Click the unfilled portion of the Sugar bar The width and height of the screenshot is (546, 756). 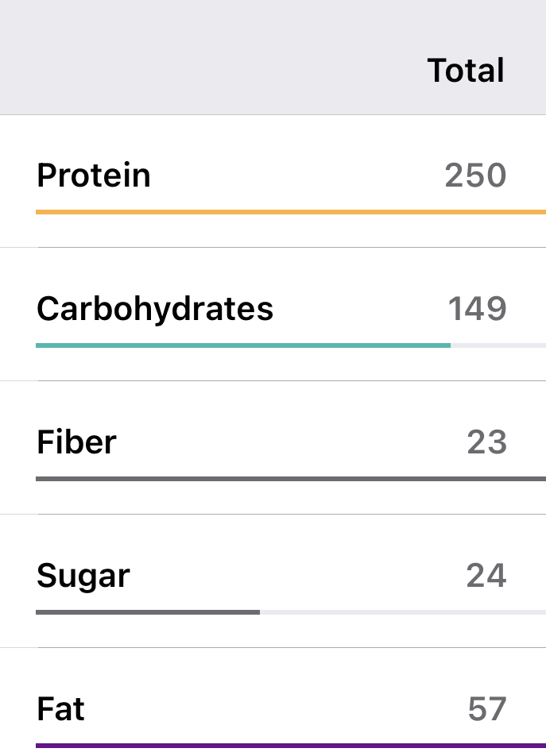(402, 612)
